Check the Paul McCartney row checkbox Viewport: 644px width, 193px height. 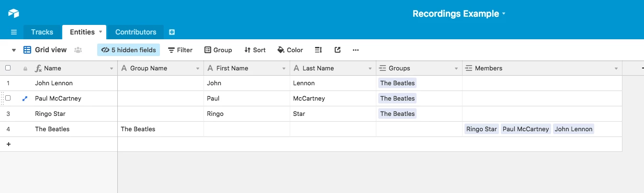(x=8, y=98)
